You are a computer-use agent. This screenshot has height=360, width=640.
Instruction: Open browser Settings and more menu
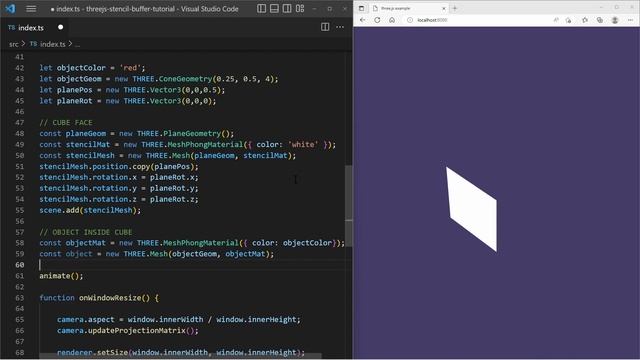click(x=630, y=20)
